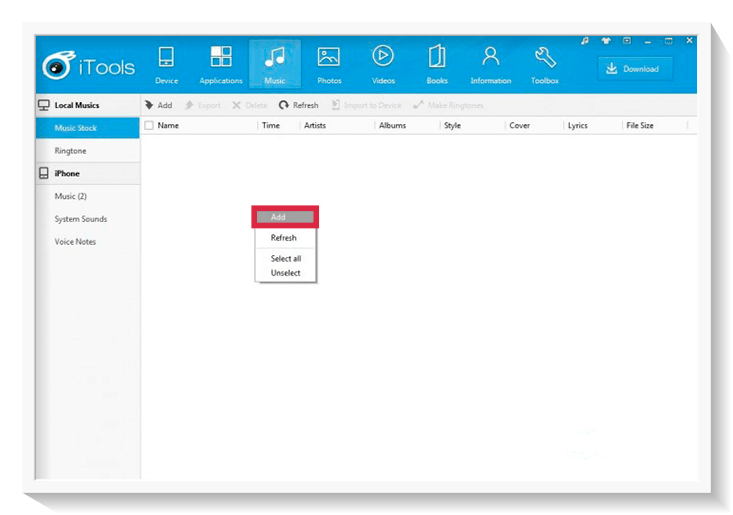Click Refresh in the toolbar

coord(299,105)
